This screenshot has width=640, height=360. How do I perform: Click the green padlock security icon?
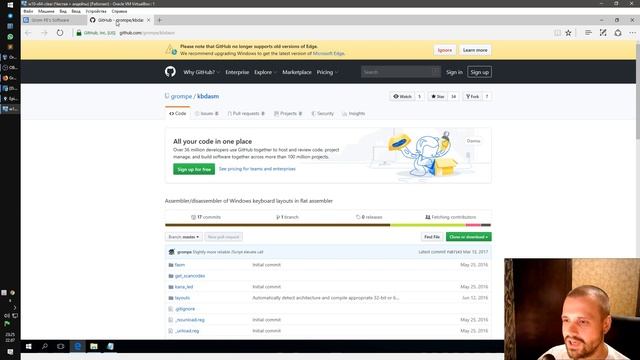pos(79,33)
